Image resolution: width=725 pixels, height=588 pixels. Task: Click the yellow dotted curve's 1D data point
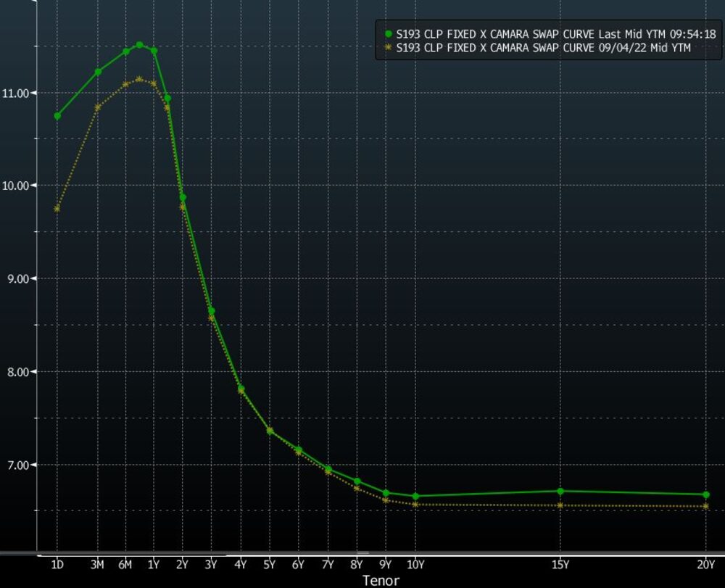coord(57,209)
